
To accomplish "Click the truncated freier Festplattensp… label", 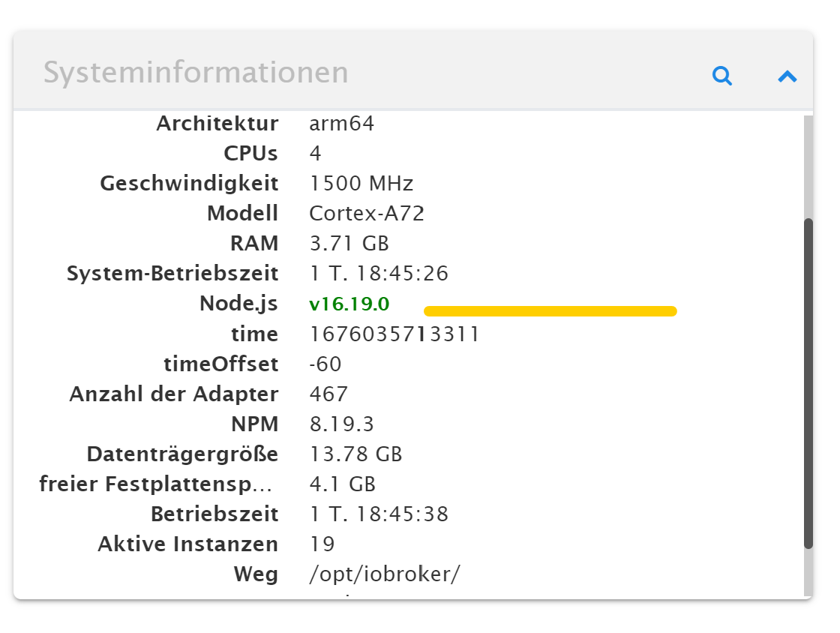I will click(156, 484).
